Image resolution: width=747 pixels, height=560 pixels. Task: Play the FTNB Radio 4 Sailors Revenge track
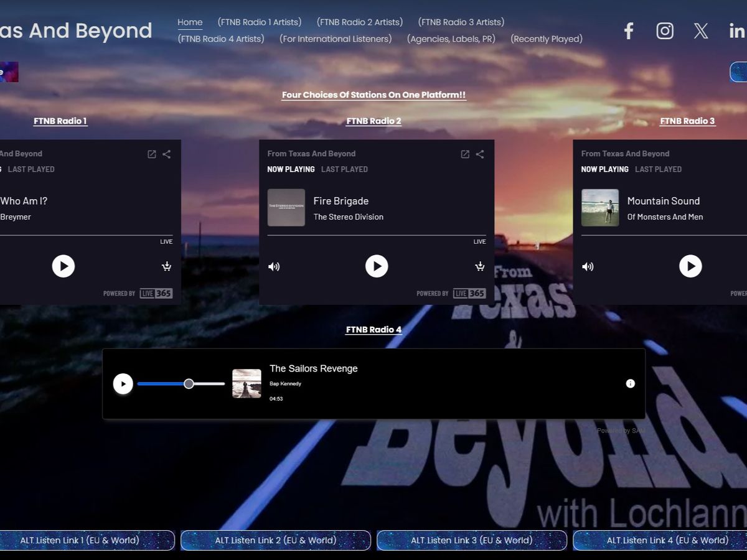click(x=123, y=384)
